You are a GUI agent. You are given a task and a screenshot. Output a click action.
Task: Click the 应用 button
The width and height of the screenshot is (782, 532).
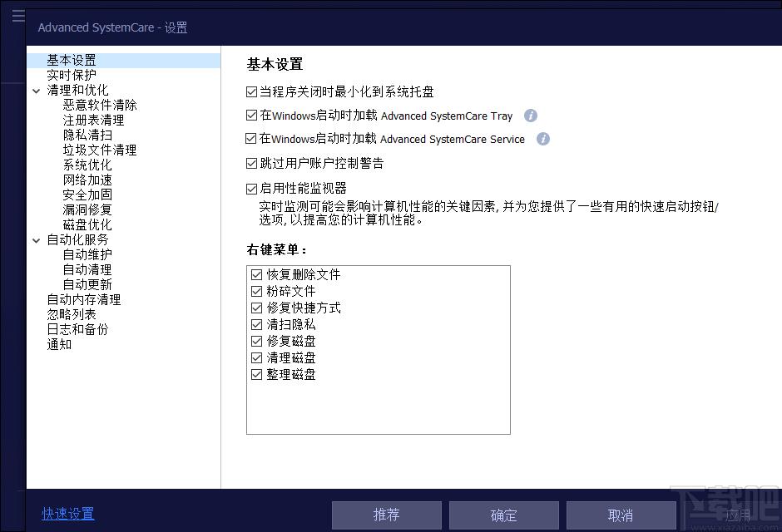(738, 515)
